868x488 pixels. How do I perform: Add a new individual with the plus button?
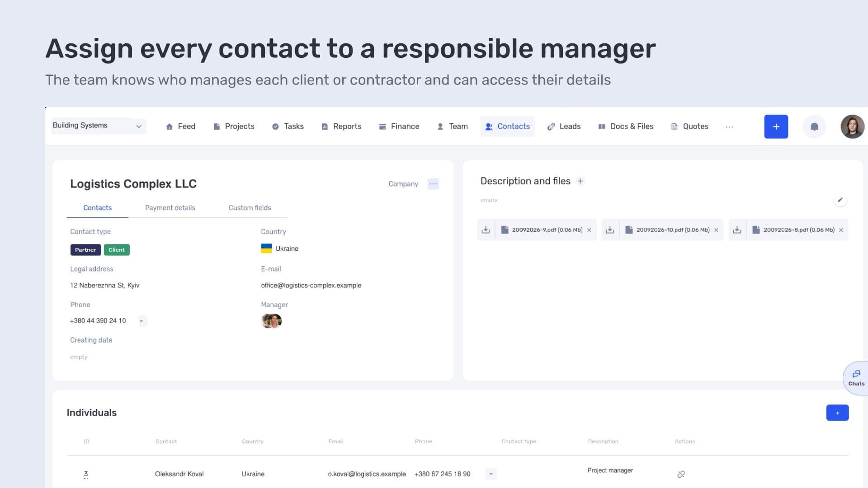[837, 413]
